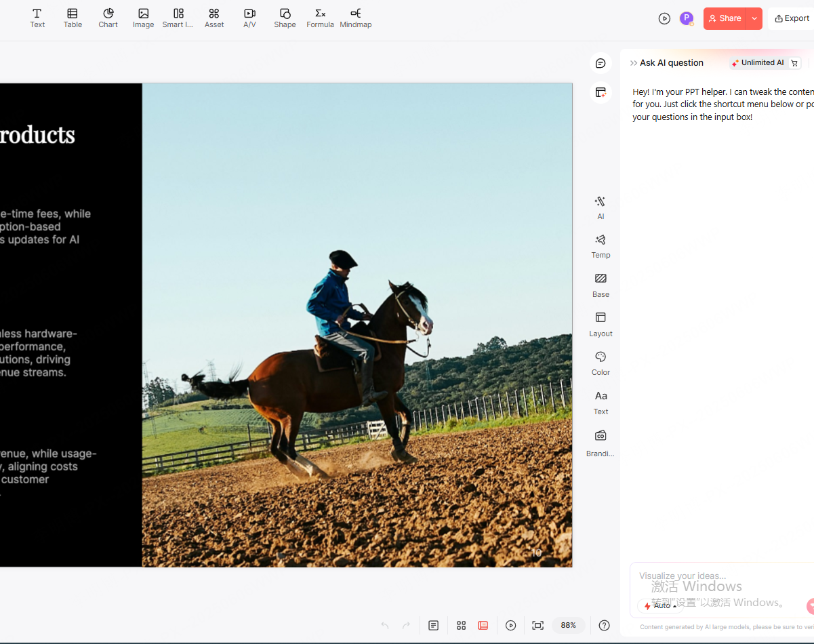814x644 pixels.
Task: Click the Export button
Action: click(792, 18)
